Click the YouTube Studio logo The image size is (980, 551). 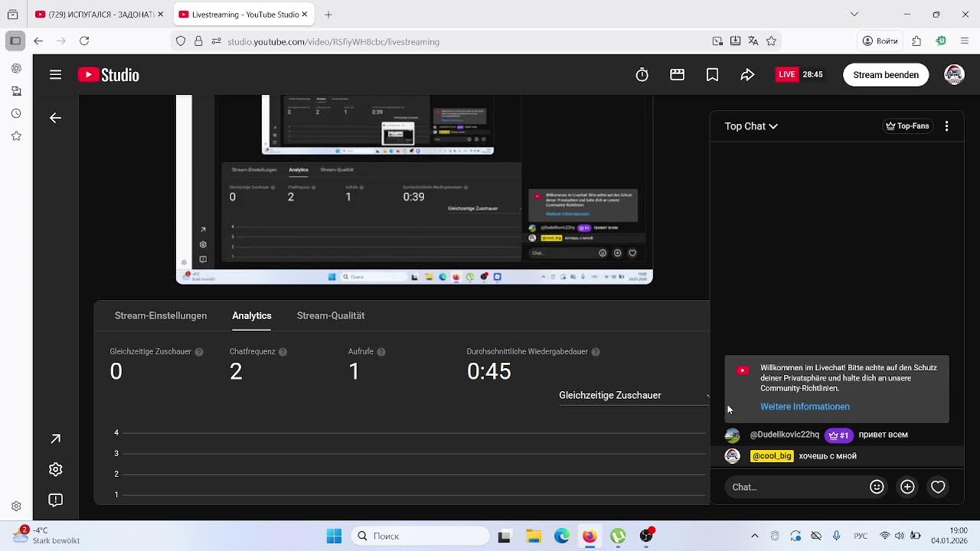pyautogui.click(x=109, y=74)
